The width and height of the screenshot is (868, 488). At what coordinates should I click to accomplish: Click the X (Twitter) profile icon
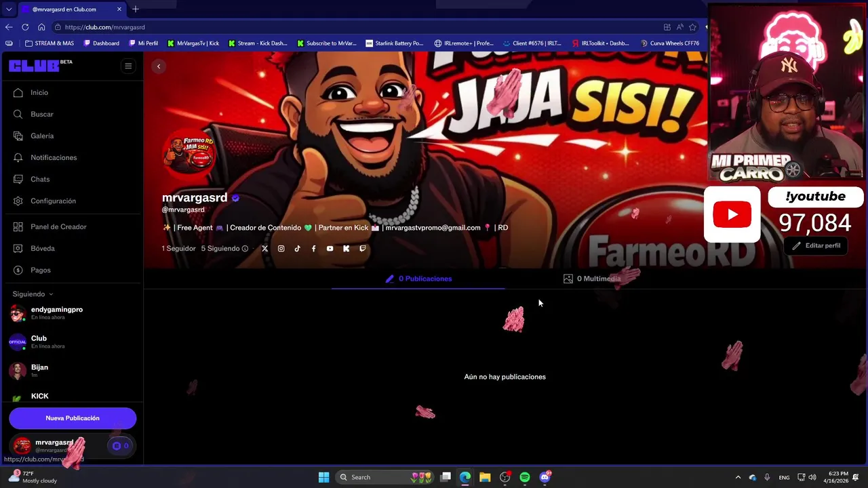tap(265, 249)
